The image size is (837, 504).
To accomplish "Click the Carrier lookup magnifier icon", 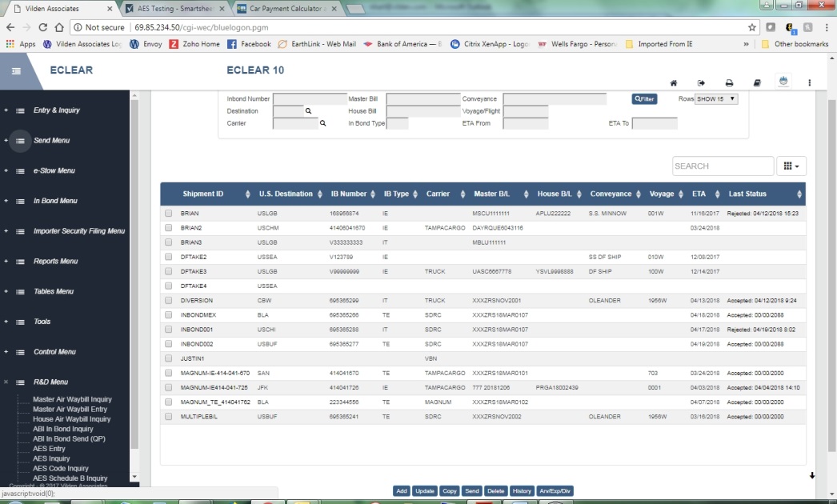I will click(322, 123).
